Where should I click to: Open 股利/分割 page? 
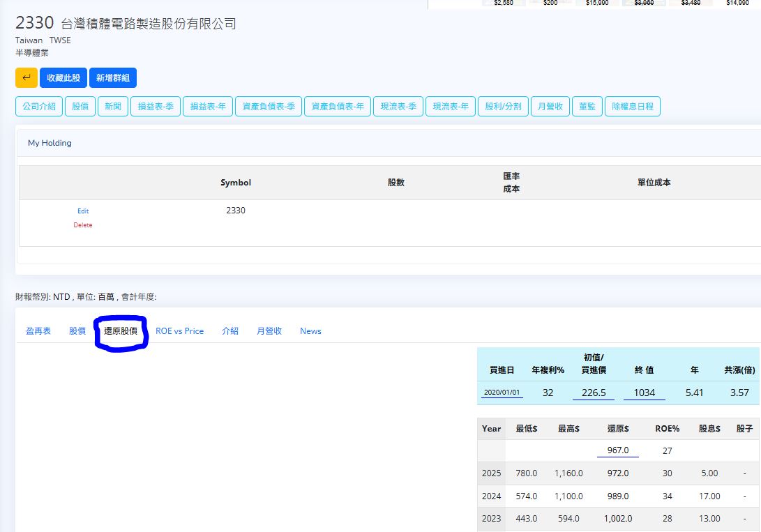click(503, 106)
